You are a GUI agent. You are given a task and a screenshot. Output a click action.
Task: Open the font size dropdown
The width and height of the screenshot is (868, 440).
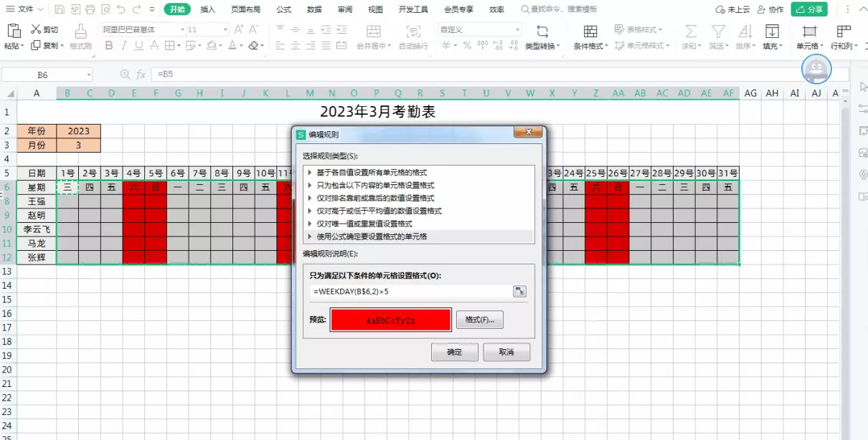point(225,30)
